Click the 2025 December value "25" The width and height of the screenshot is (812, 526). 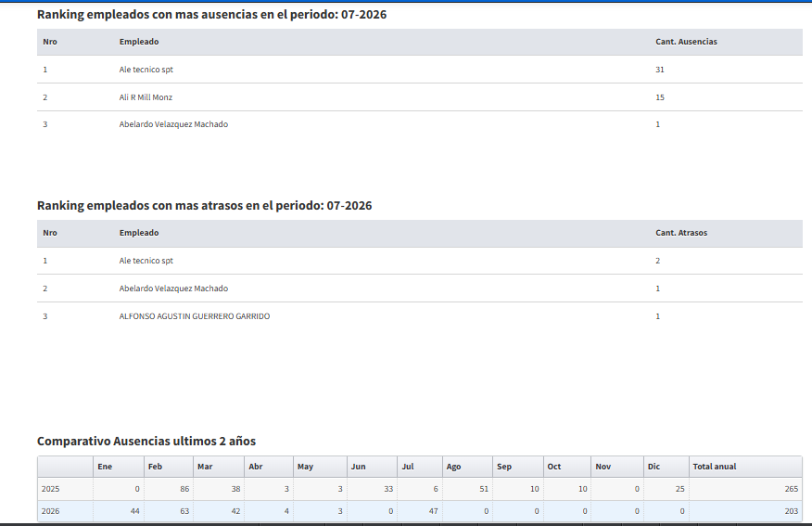(x=680, y=489)
